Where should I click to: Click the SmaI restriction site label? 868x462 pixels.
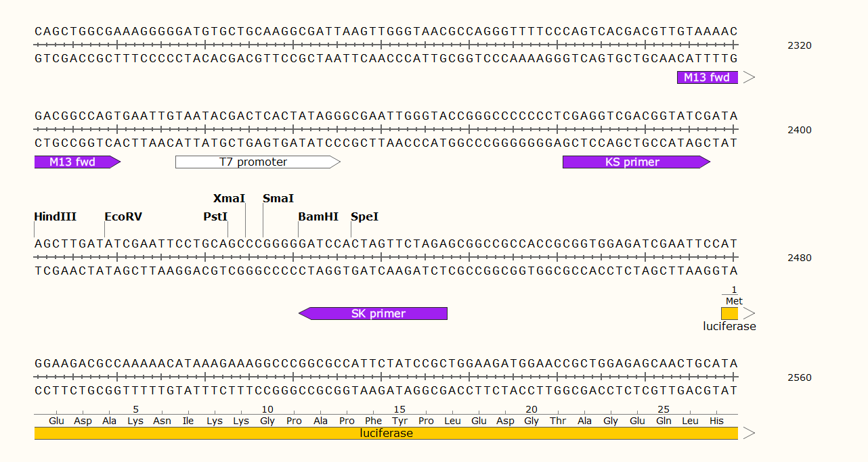tap(278, 199)
